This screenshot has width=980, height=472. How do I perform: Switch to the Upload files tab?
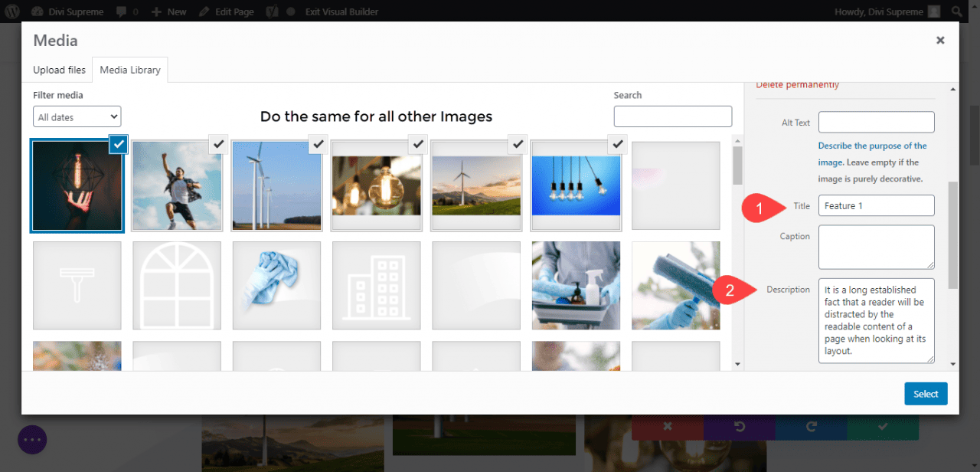59,70
